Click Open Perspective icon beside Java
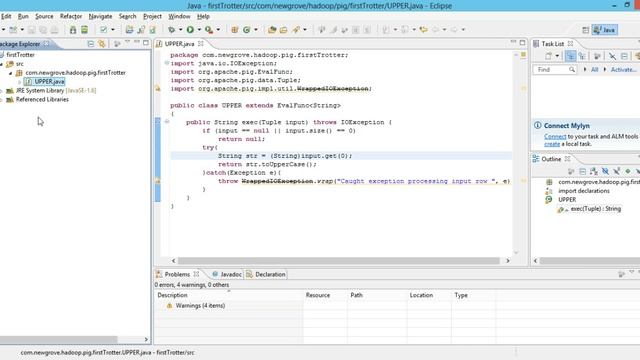Viewport: 640px width, 360px height. (x=585, y=30)
